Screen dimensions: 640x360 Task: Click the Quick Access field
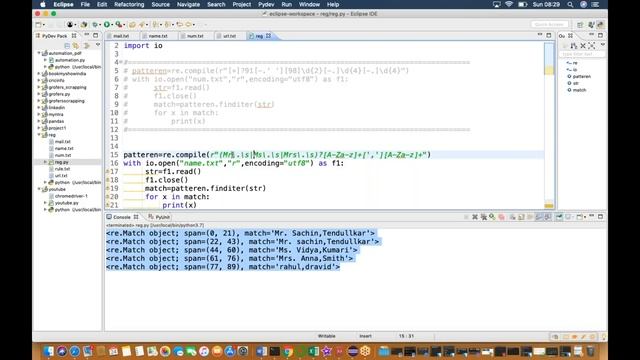tap(549, 24)
